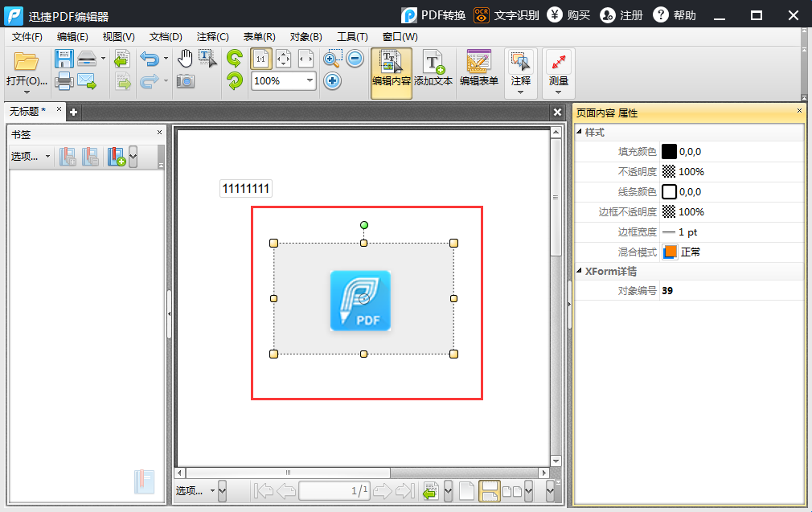Select the Hand (抓手) tool
This screenshot has width=812, height=512.
click(187, 58)
